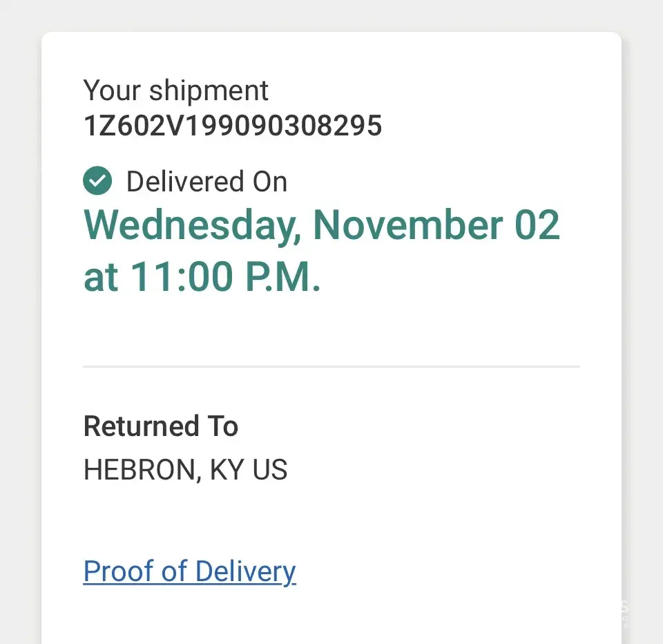Open the Proof of Delivery link
The image size is (663, 644).
pos(189,571)
